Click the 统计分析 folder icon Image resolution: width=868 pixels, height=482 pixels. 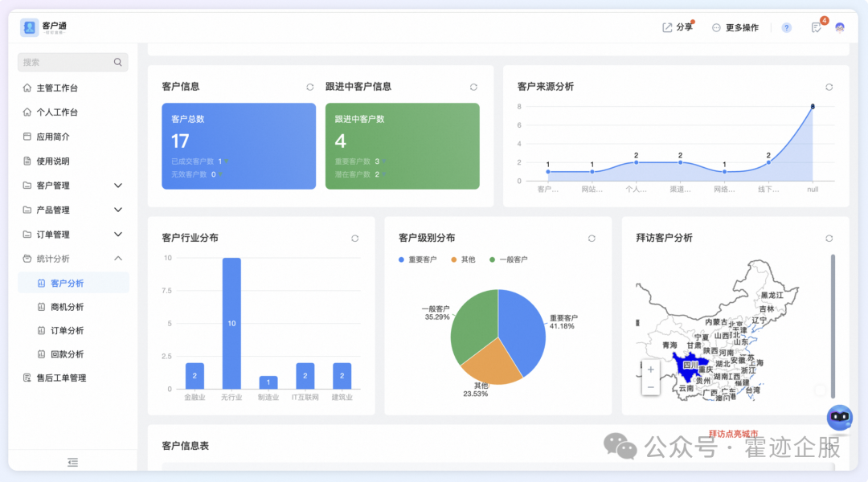point(27,259)
